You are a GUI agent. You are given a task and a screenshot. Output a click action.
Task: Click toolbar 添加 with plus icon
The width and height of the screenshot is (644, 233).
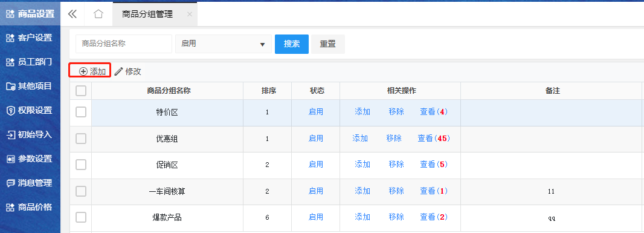[x=92, y=71]
